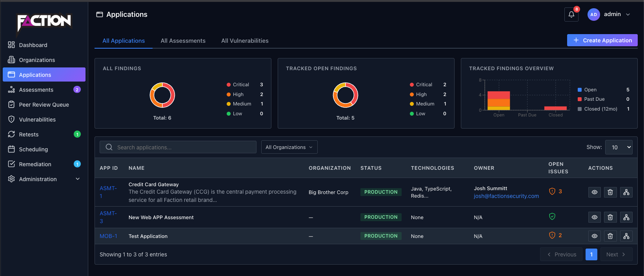
Task: Click 'Showing 1 to 3 of 3 entries'
Action: 133,254
